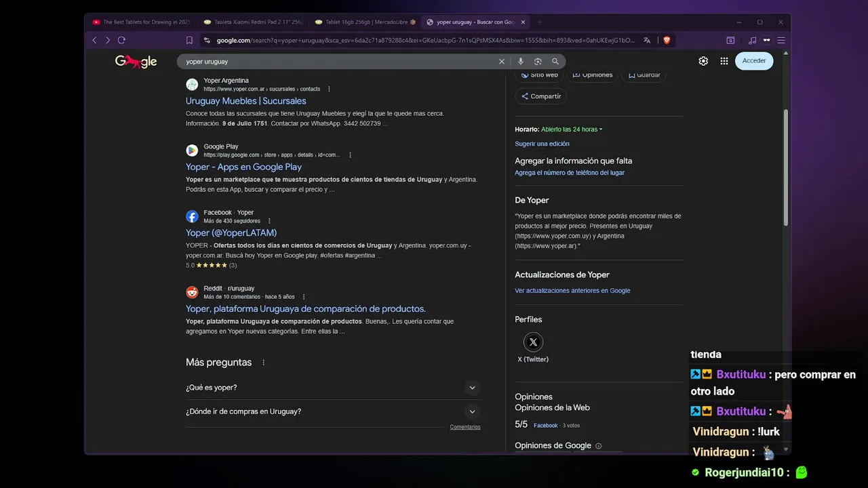Click the Acceder sign-in button

coord(754,61)
